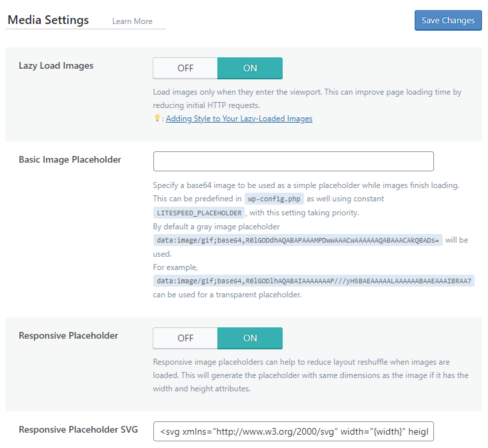The height and width of the screenshot is (448, 488).
Task: Turn Lazy Load Images OFF
Action: (185, 68)
